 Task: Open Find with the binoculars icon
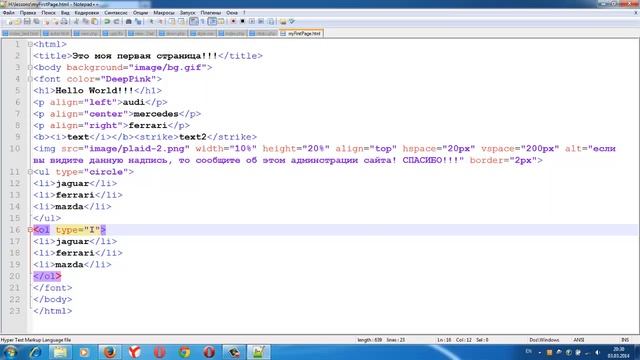click(128, 21)
